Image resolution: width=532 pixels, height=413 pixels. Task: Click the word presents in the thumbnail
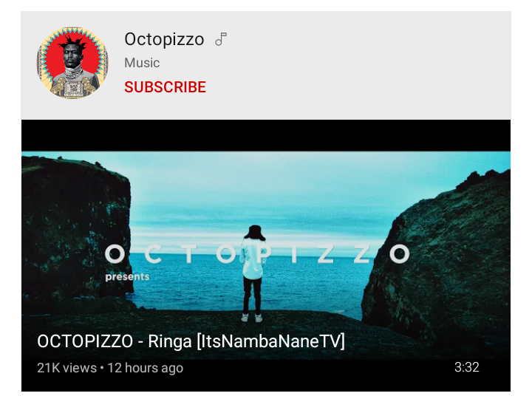click(x=127, y=276)
